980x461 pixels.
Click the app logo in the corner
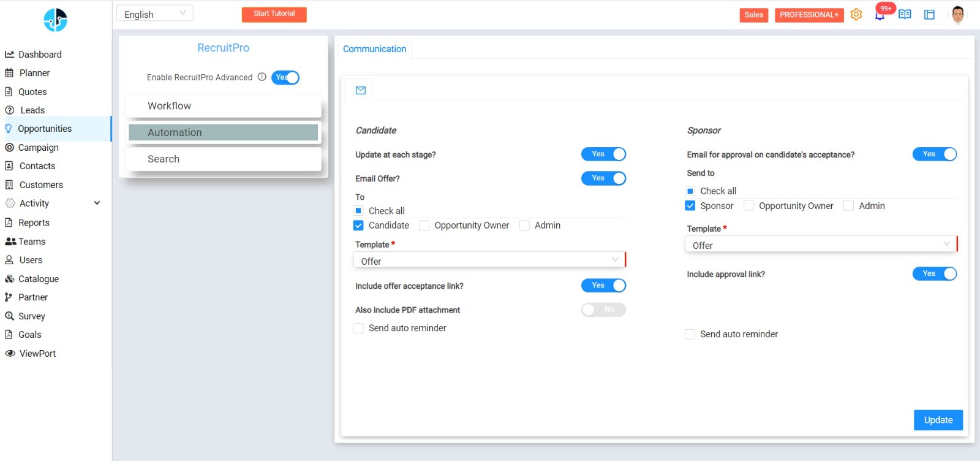55,20
